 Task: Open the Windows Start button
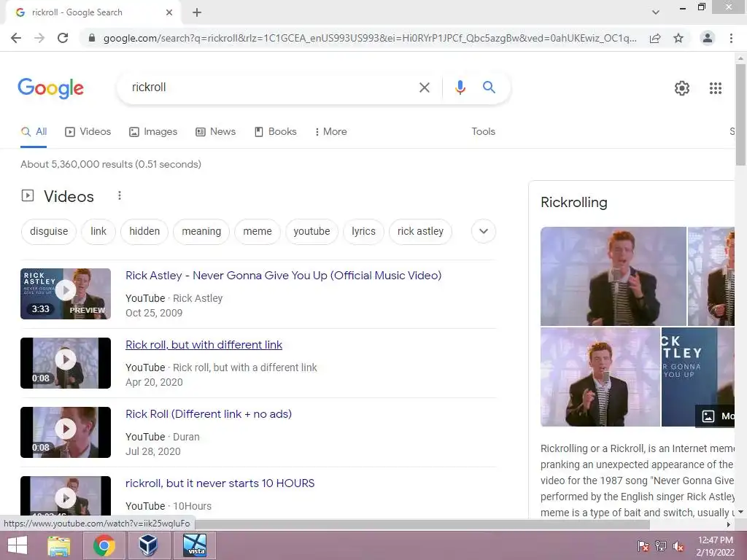point(18,545)
